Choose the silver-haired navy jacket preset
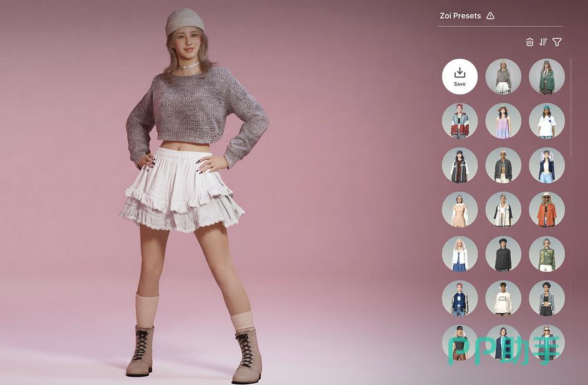 pyautogui.click(x=547, y=165)
